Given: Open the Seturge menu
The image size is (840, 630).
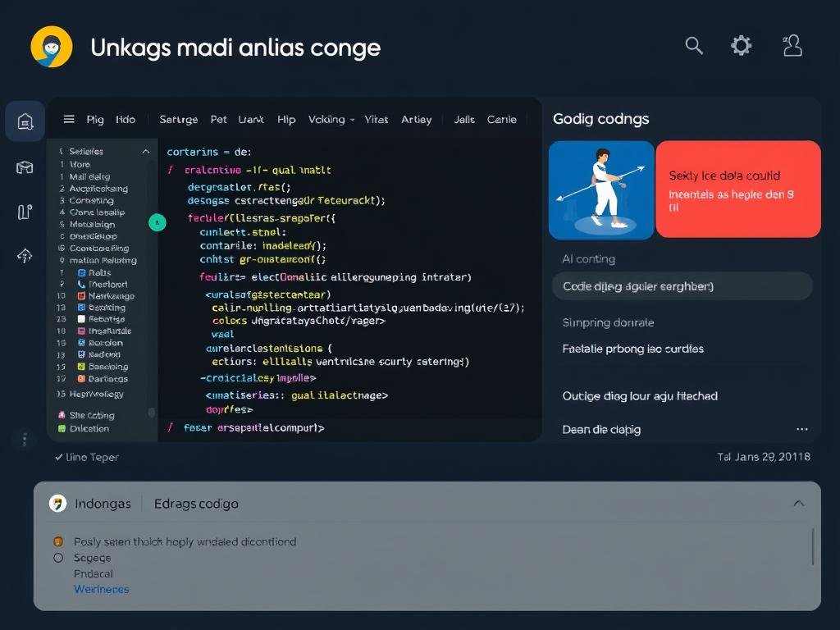Looking at the screenshot, I should coord(178,120).
